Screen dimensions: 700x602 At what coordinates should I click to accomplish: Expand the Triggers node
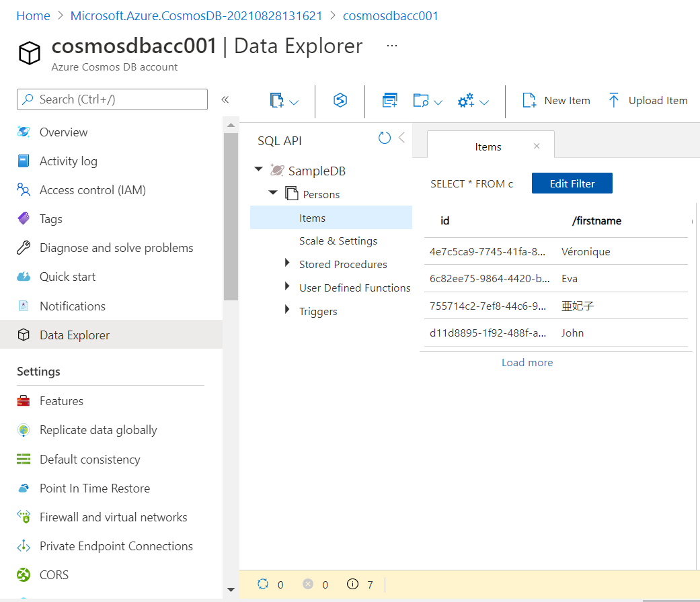pos(288,310)
